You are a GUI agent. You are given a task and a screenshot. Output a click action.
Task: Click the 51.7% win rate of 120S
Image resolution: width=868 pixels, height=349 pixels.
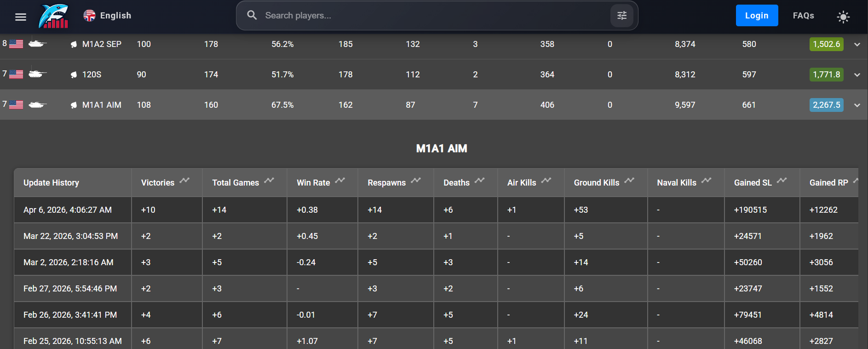click(x=282, y=75)
